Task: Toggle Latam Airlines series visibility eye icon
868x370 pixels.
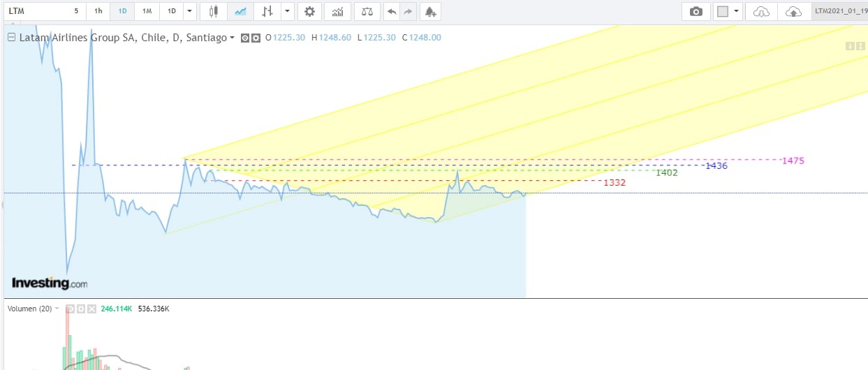Action: click(x=245, y=38)
